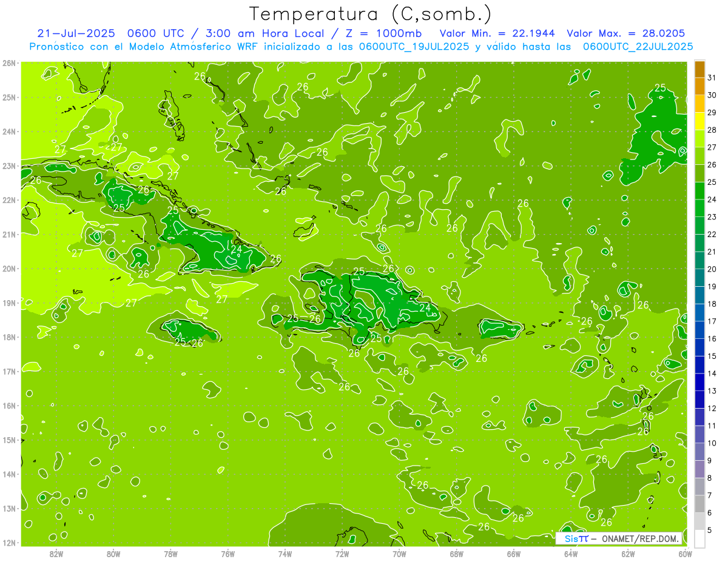
Task: Click the latitude axis label 23N
Action: [x=8, y=166]
